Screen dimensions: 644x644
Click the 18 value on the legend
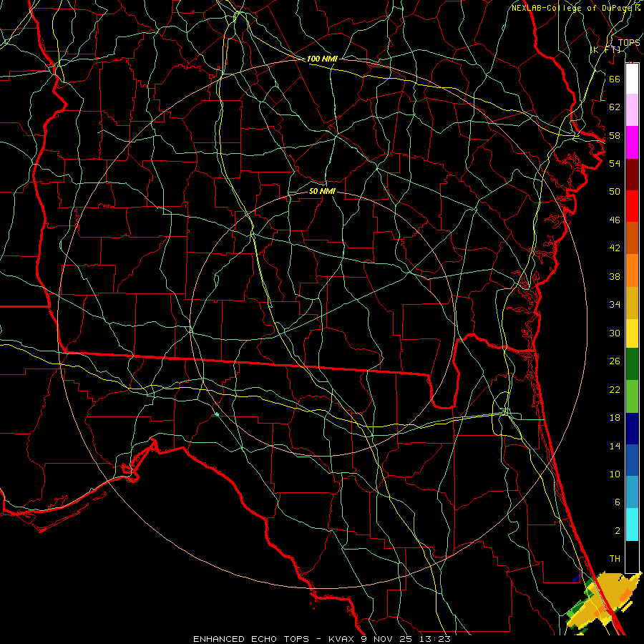click(x=615, y=418)
